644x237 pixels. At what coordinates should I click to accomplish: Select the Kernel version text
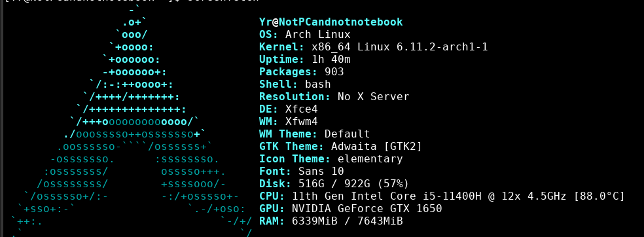click(x=400, y=47)
